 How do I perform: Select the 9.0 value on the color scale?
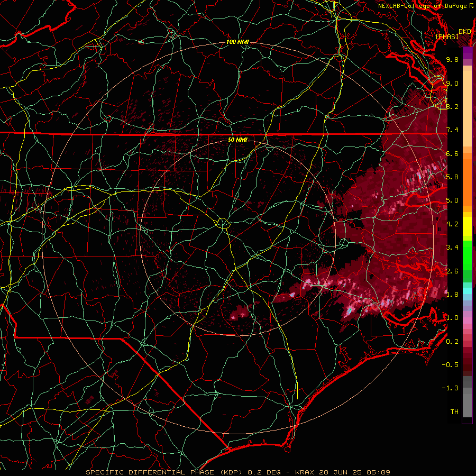click(452, 83)
